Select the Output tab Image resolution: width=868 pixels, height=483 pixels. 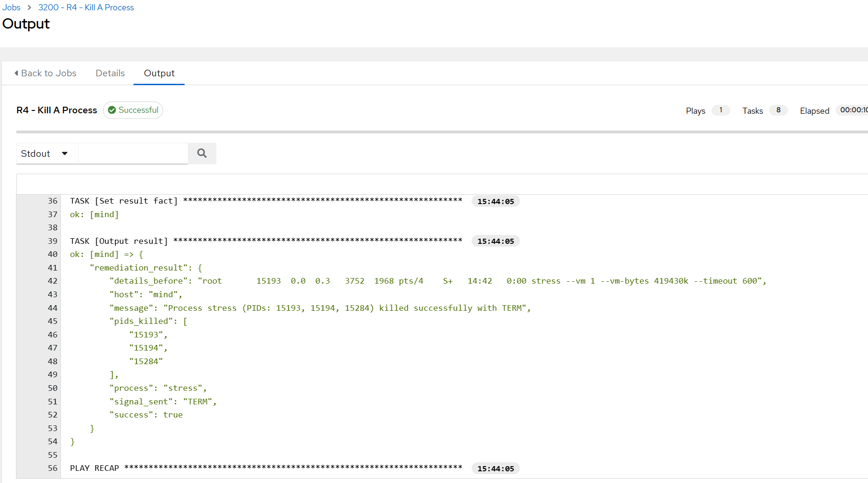159,73
